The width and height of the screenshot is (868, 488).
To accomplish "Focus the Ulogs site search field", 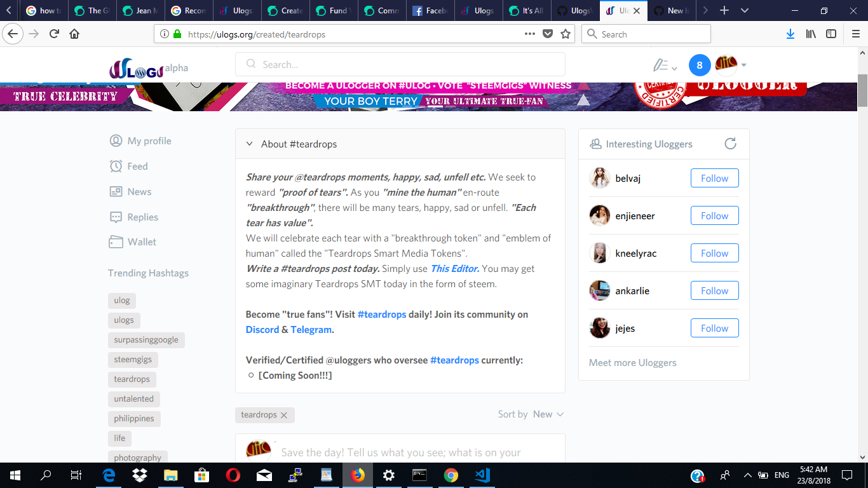I will coord(400,64).
